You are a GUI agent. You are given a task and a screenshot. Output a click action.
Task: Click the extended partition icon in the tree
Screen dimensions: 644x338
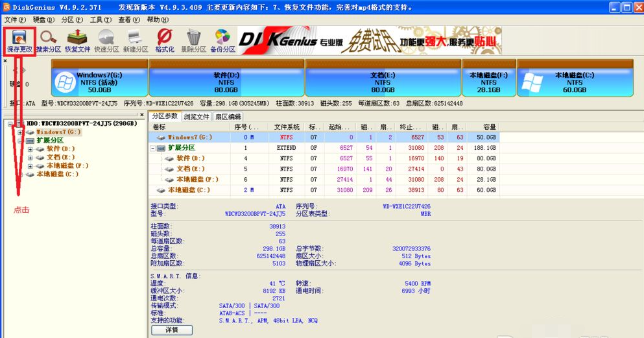(x=30, y=141)
